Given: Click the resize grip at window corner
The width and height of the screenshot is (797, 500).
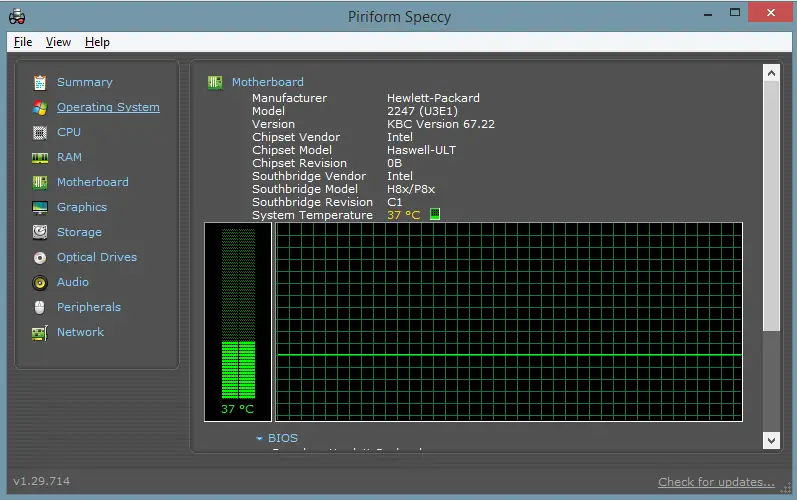Looking at the screenshot, I should [x=787, y=489].
